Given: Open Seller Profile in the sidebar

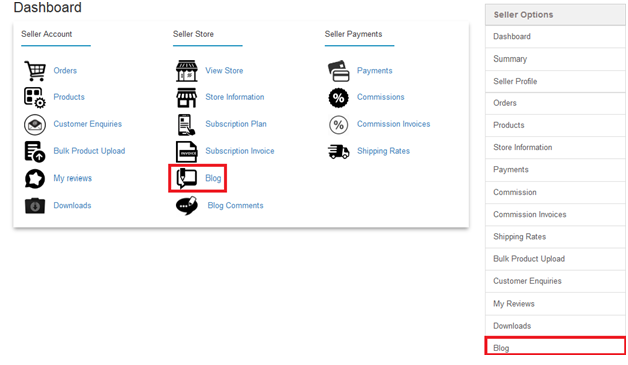Looking at the screenshot, I should click(x=555, y=81).
